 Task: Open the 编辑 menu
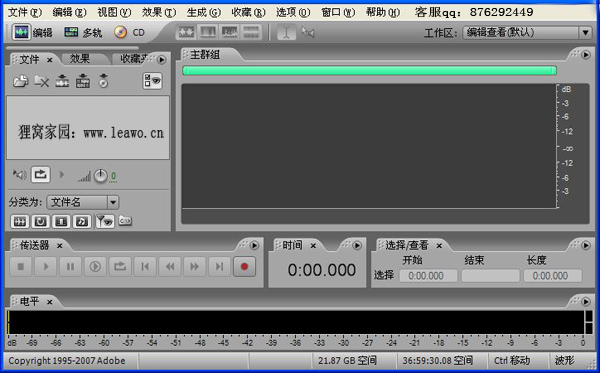[70, 13]
